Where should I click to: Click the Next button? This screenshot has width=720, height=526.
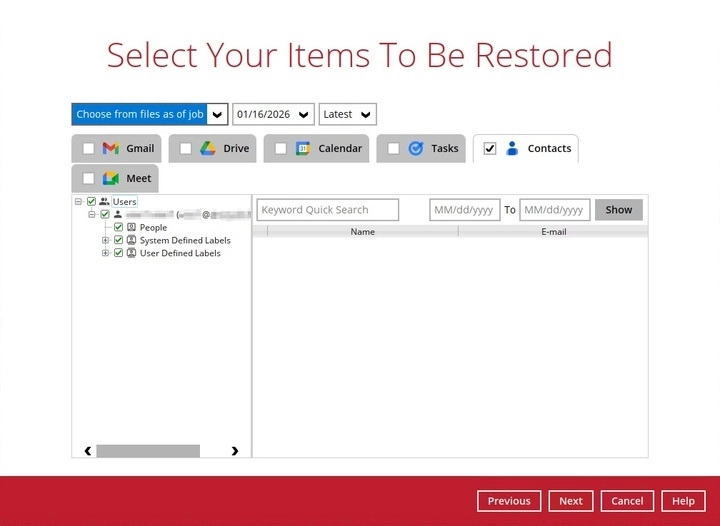(570, 501)
